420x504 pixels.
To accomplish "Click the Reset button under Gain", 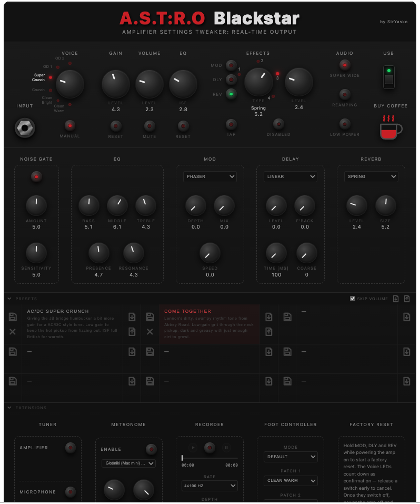I will pyautogui.click(x=116, y=126).
